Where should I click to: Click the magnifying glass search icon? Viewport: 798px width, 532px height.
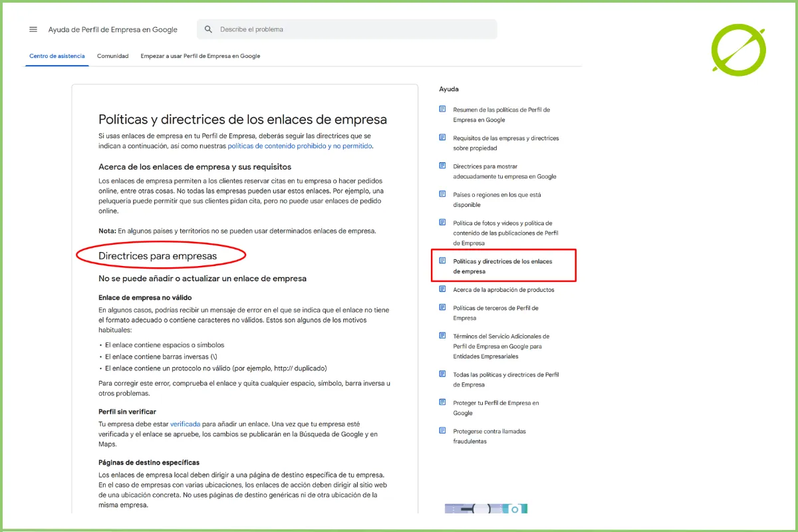pyautogui.click(x=209, y=29)
